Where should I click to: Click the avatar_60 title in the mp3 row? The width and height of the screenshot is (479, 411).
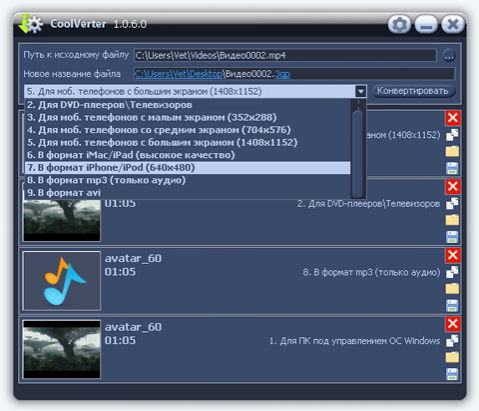(x=133, y=259)
